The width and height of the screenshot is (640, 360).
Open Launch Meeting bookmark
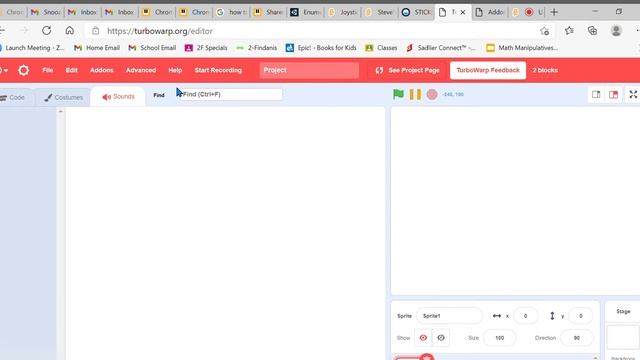(33, 48)
